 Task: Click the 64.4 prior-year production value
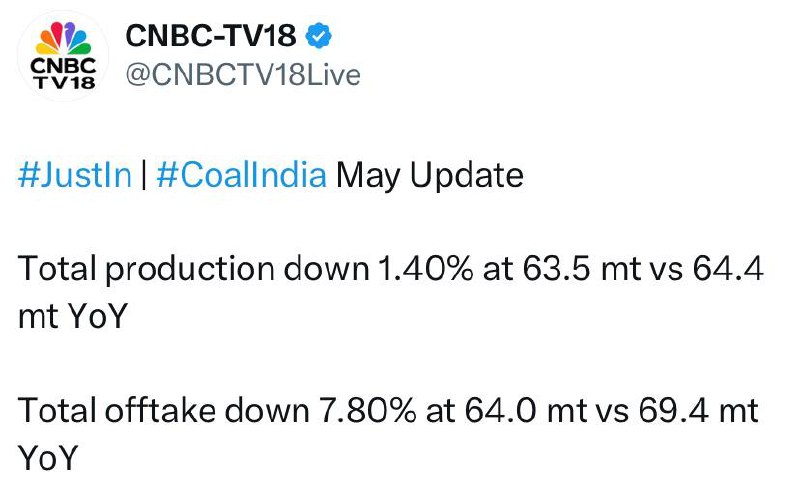[728, 268]
